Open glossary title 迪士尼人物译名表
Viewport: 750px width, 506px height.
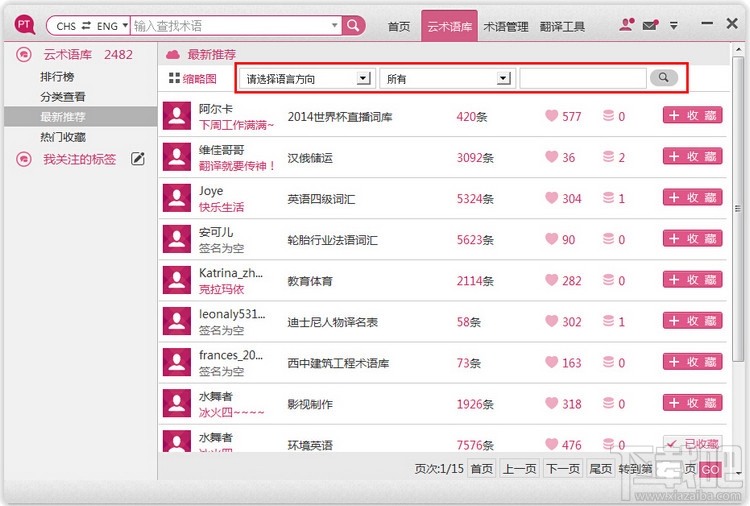[332, 322]
